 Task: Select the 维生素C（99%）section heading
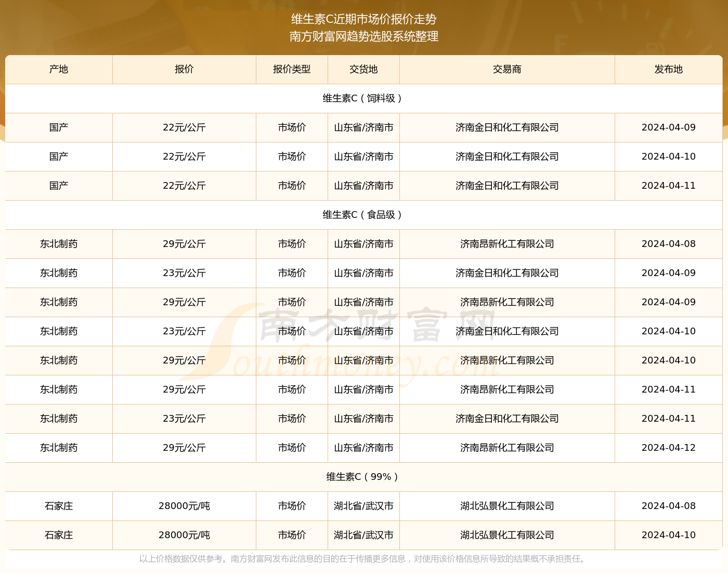point(363,477)
